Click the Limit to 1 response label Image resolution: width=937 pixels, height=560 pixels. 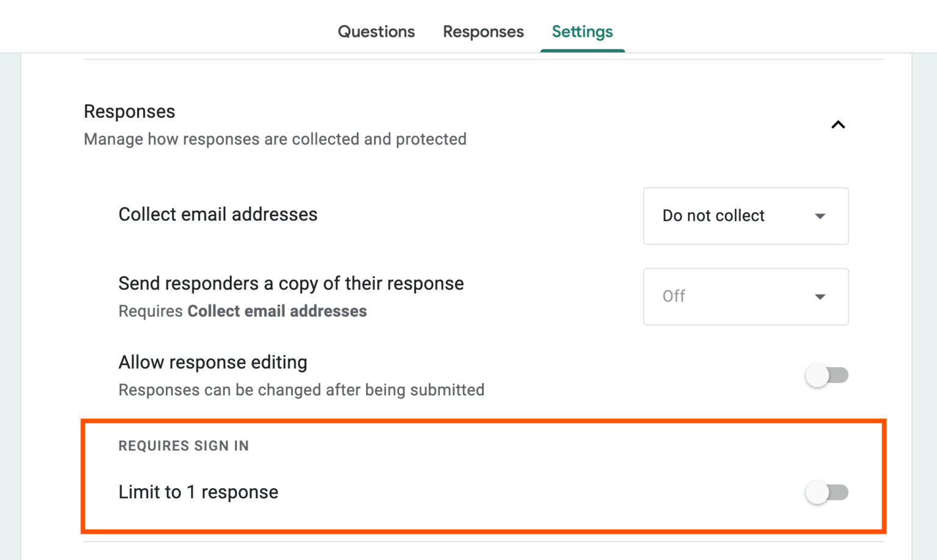tap(198, 492)
